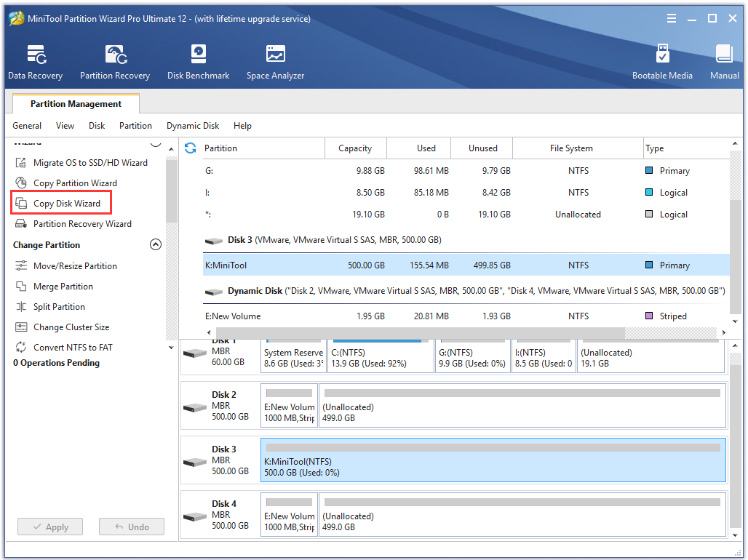Viewport: 748px width, 560px height.
Task: Open the hamburger menu in title bar
Action: pyautogui.click(x=671, y=19)
